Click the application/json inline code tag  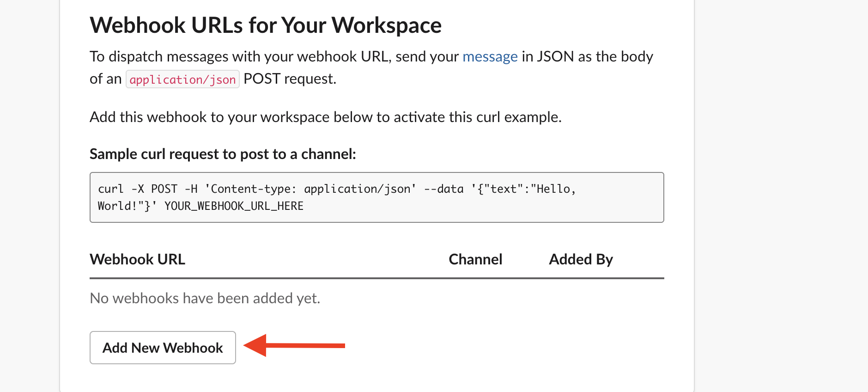pos(182,80)
